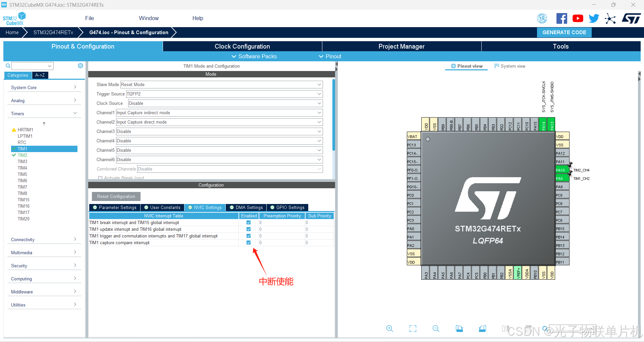Open the Clock Source dropdown

225,104
